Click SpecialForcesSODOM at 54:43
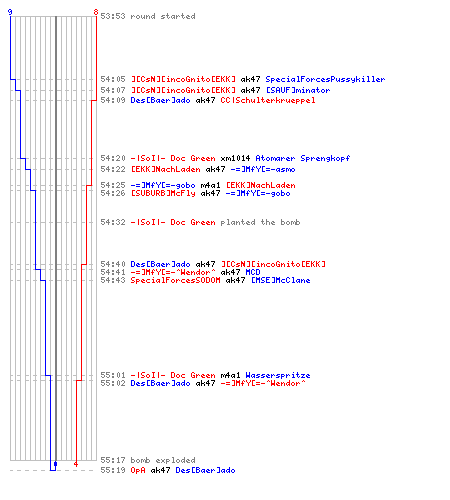Image resolution: width=450 pixels, height=500 pixels. tap(175, 280)
